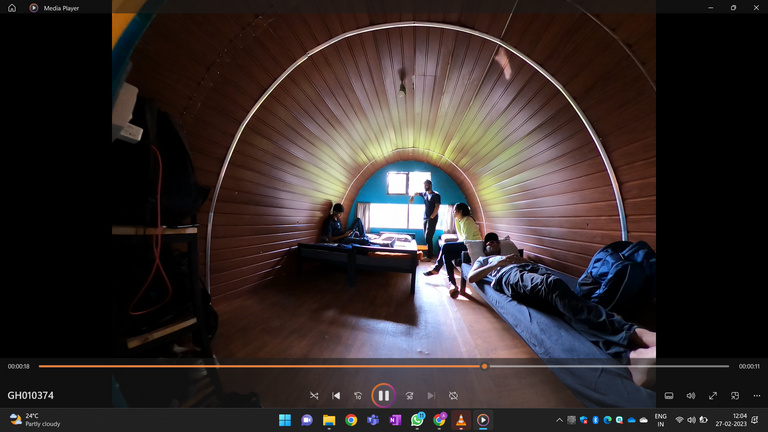Minimize the Media Player window
Image resolution: width=768 pixels, height=432 pixels.
tap(711, 8)
